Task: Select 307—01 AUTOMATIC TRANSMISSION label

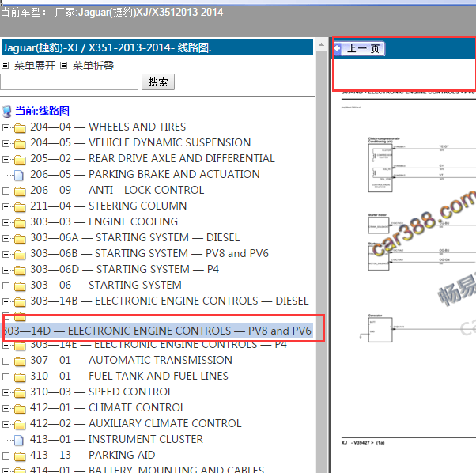Action: [x=131, y=361]
